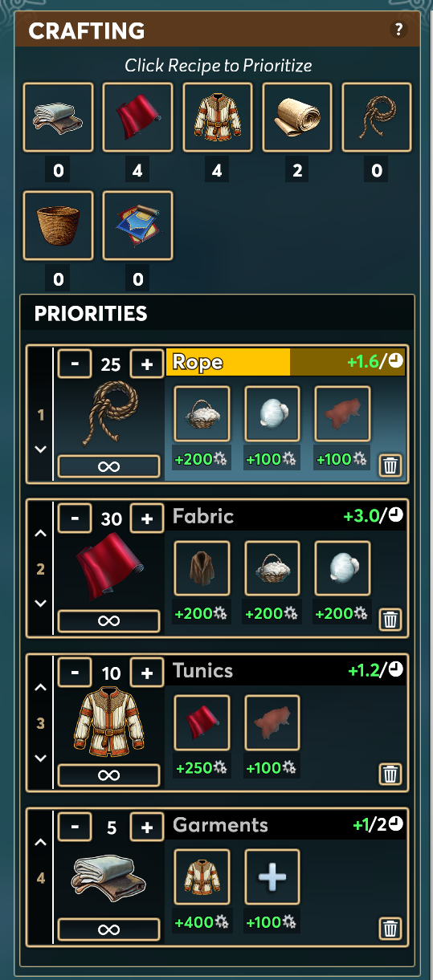
Task: Prioritize the Basket recipe icon
Action: pyautogui.click(x=58, y=226)
